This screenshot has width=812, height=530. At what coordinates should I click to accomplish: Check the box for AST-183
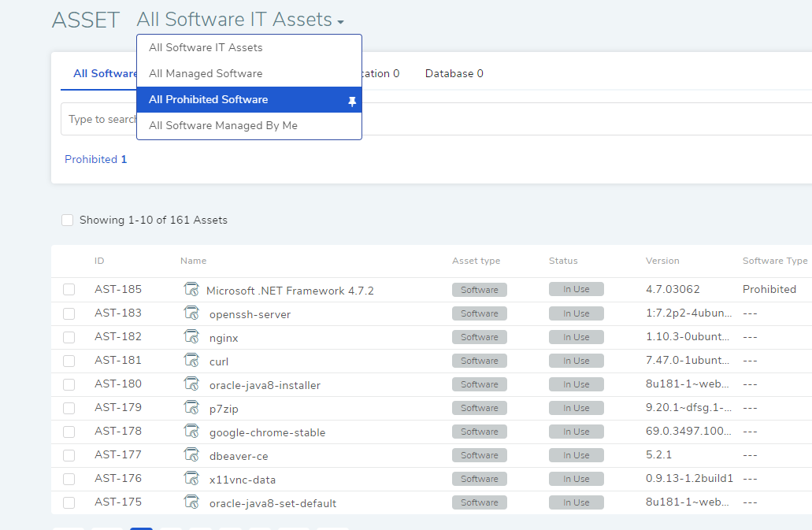pos(69,313)
